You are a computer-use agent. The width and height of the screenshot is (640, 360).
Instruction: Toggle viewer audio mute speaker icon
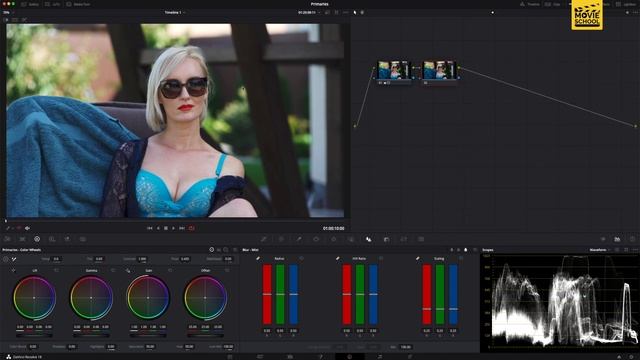[27, 228]
